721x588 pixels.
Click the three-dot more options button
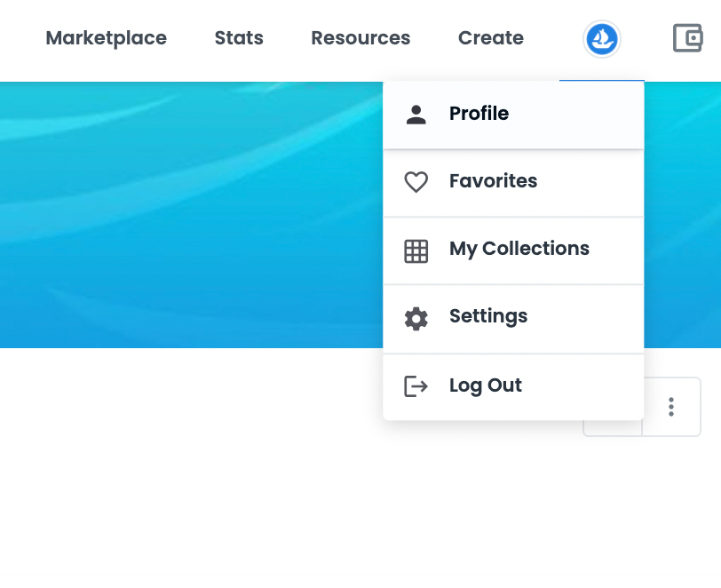[x=671, y=407]
